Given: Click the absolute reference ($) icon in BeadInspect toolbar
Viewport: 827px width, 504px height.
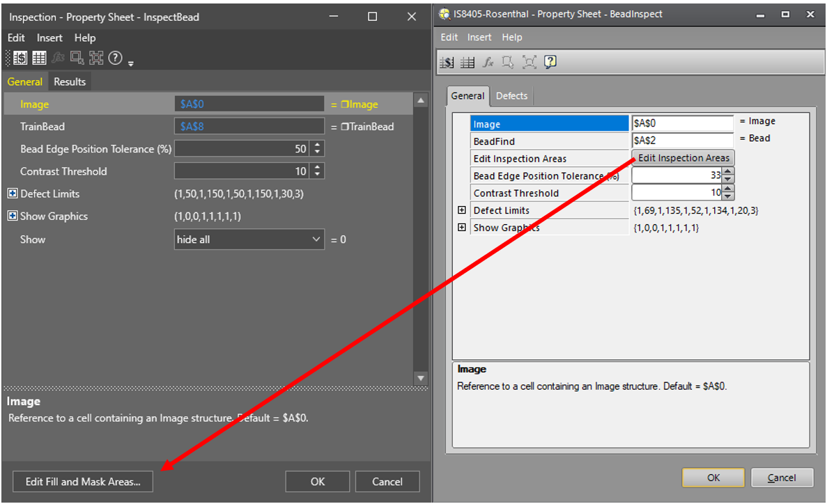Looking at the screenshot, I should tap(447, 63).
